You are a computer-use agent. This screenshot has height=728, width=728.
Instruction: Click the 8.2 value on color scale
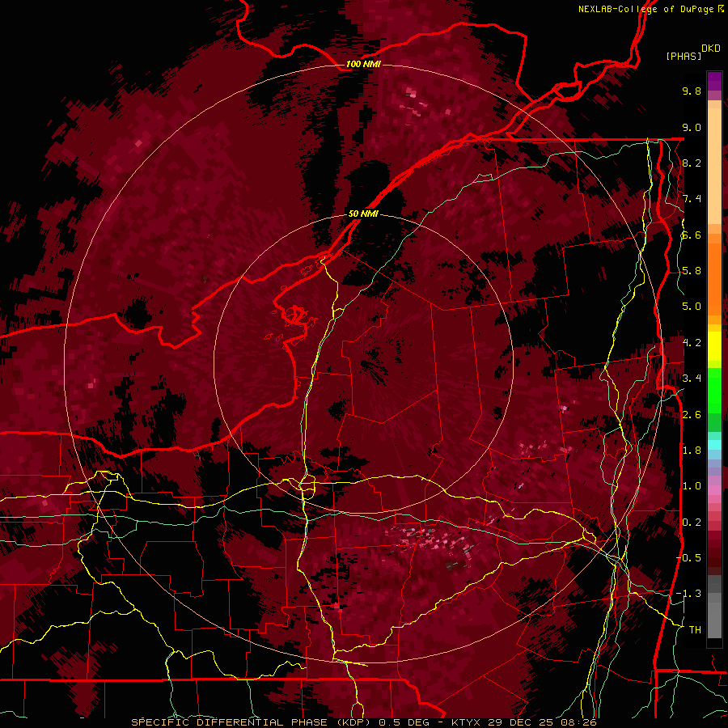coord(692,163)
